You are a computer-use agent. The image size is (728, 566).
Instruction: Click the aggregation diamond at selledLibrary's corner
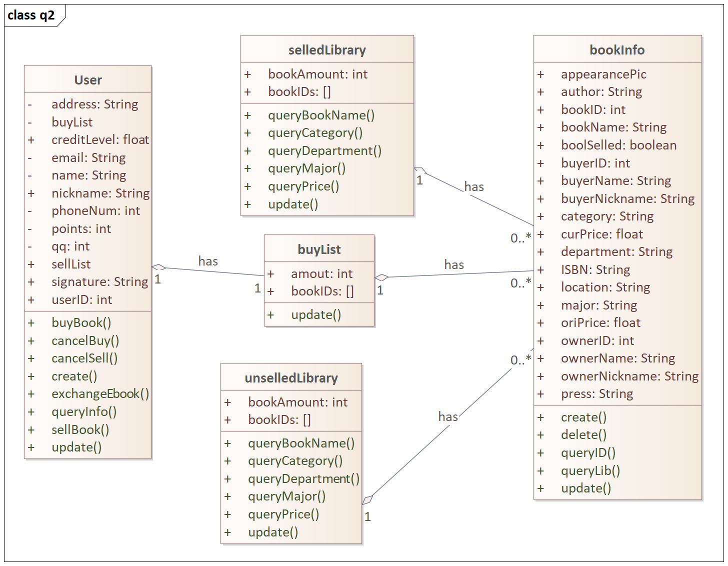420,170
